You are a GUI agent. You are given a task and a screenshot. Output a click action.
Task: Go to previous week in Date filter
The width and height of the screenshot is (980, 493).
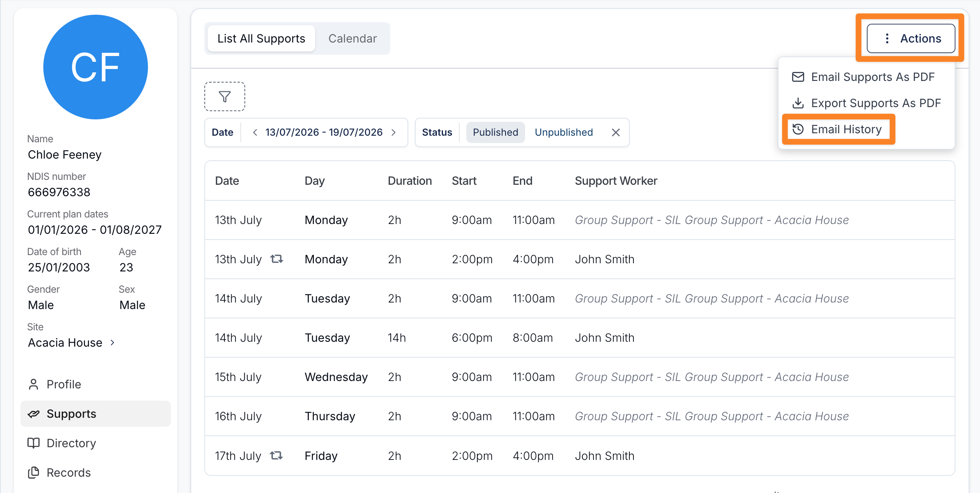255,132
